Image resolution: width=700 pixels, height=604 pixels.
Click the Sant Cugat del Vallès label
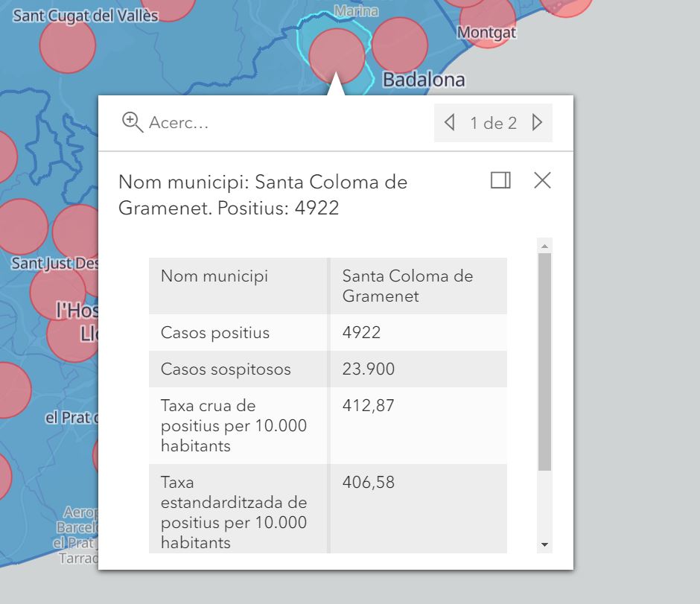coord(86,16)
